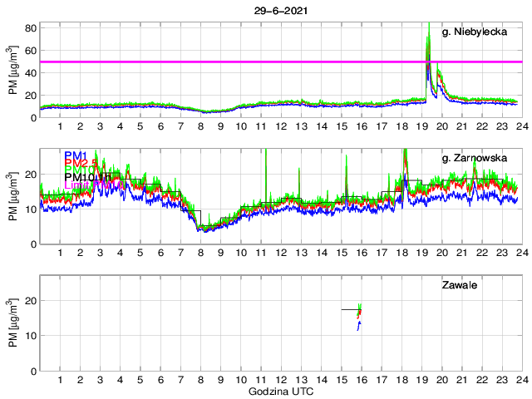Click hour 16 tick under Zawale plot
Image resolution: width=532 pixels, height=399 pixels.
point(362,380)
